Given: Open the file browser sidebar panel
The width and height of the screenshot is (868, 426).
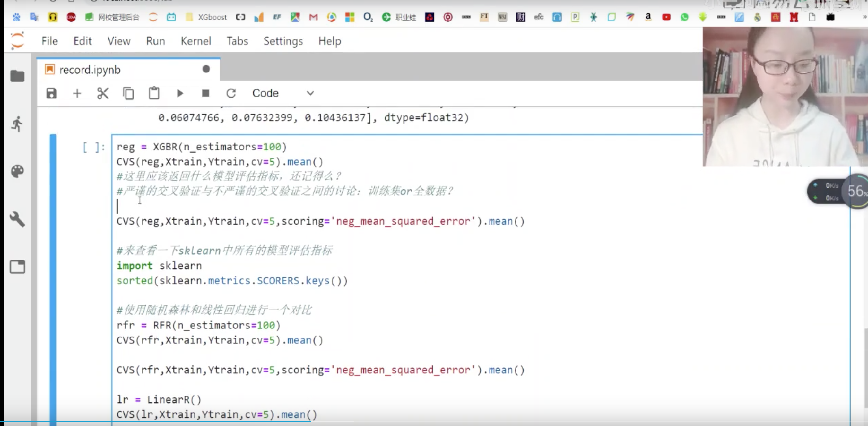Looking at the screenshot, I should [17, 76].
